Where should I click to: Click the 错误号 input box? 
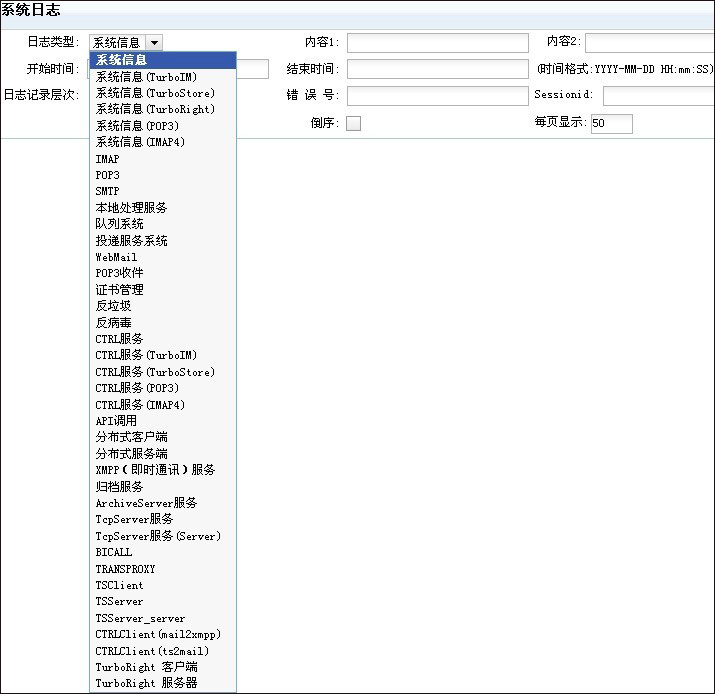click(x=437, y=96)
